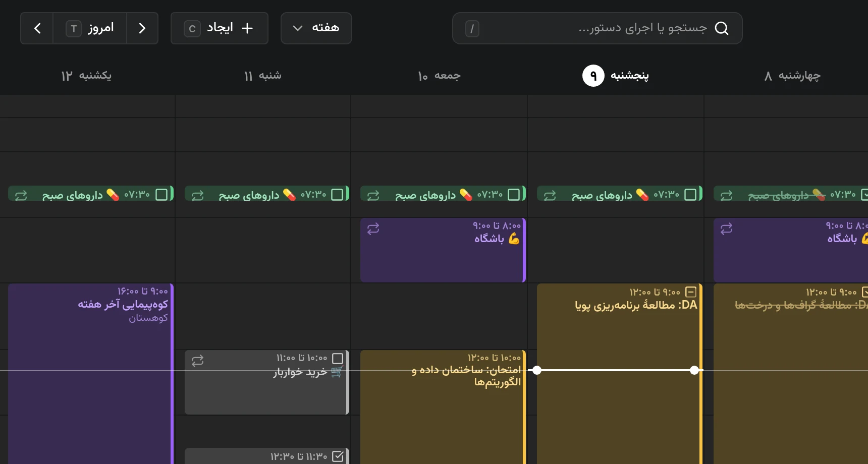Click the repeat icon on Wednesday's باشگاه event
This screenshot has width=868, height=464.
[x=727, y=229]
